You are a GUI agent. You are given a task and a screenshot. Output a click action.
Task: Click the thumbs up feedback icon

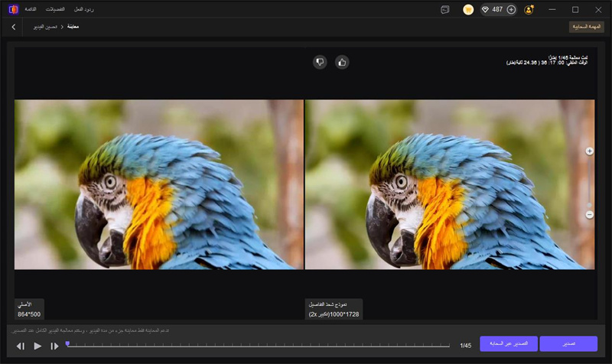coord(342,62)
